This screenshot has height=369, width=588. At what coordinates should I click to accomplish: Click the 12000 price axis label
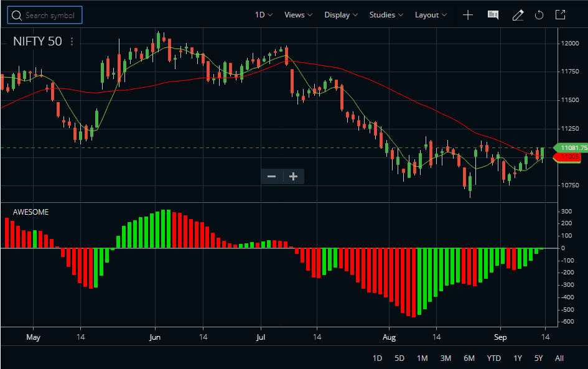coord(569,44)
